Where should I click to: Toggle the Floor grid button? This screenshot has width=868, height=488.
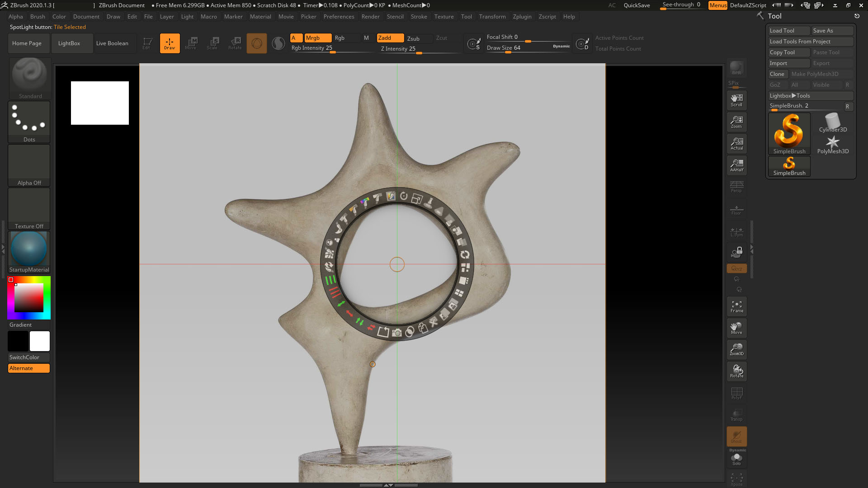(736, 209)
